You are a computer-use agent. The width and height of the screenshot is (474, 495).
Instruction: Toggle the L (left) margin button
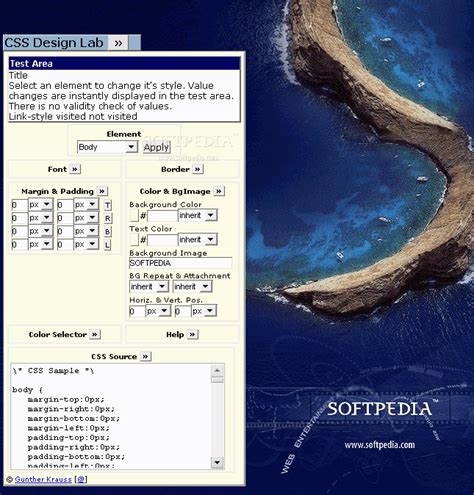107,245
